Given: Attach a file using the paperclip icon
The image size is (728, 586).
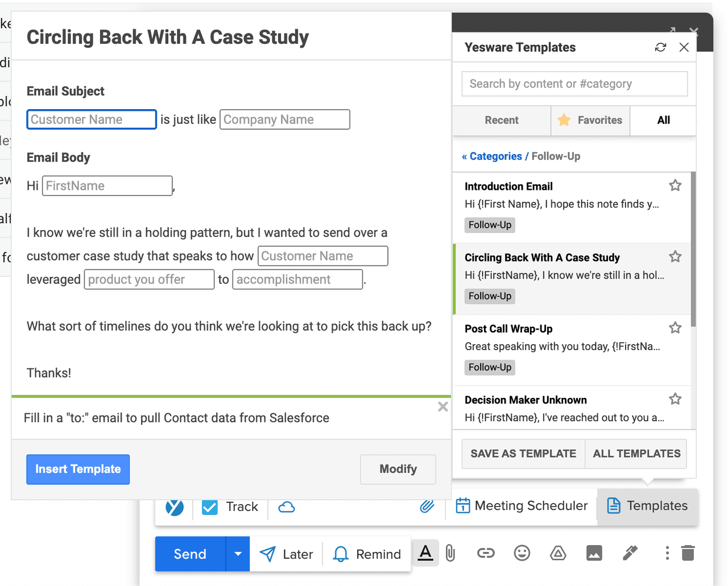Looking at the screenshot, I should pos(450,553).
